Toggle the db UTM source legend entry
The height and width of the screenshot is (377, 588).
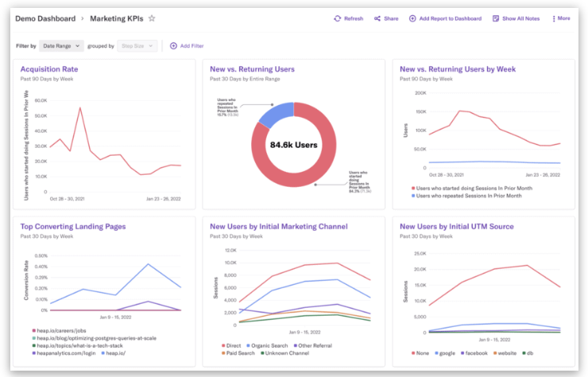(x=528, y=353)
